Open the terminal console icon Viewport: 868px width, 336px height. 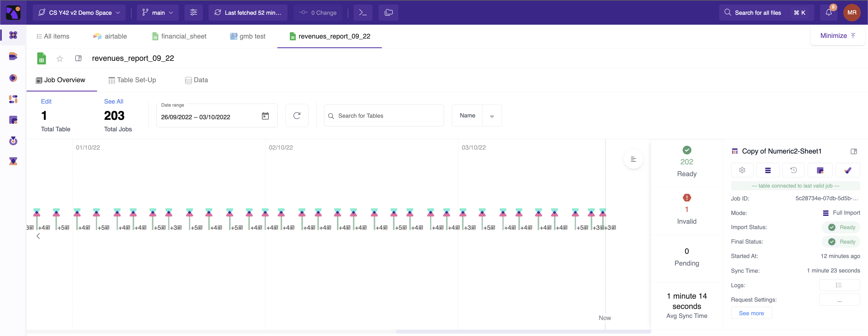363,12
